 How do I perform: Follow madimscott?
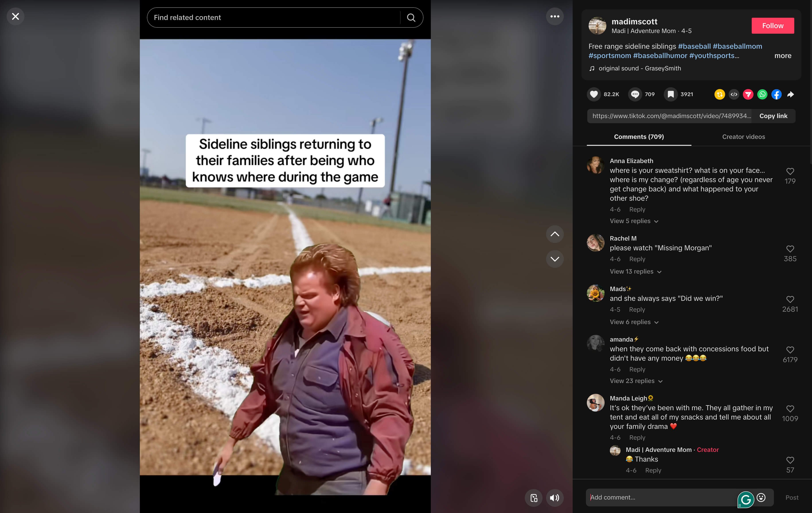pos(773,26)
